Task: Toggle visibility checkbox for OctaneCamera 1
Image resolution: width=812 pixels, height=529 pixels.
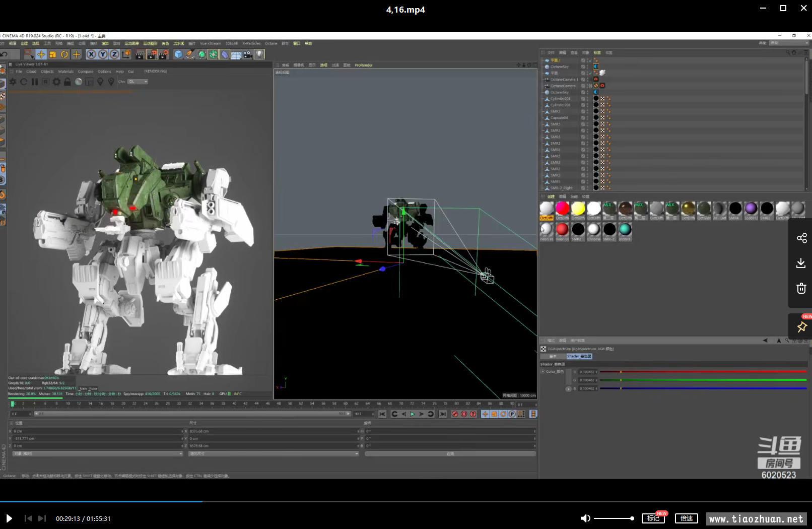Action: pyautogui.click(x=583, y=80)
